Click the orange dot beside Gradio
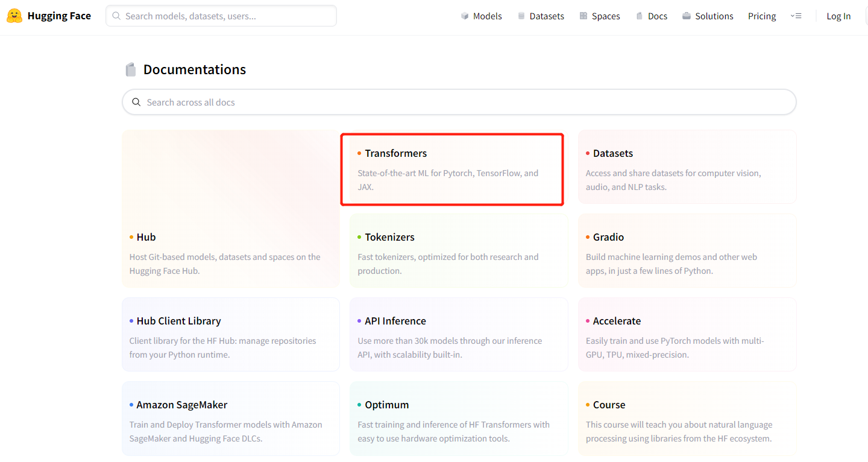868x462 pixels. point(588,237)
